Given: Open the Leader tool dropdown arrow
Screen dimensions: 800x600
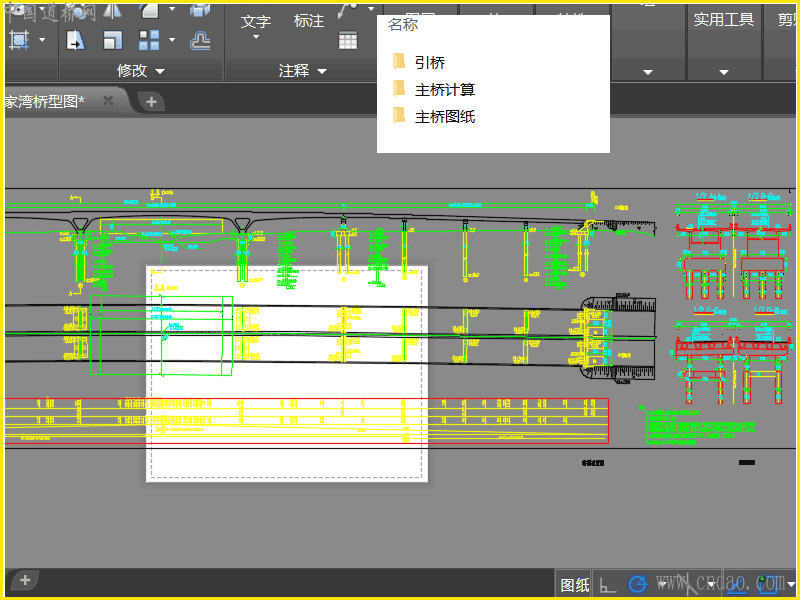Looking at the screenshot, I should click(371, 9).
